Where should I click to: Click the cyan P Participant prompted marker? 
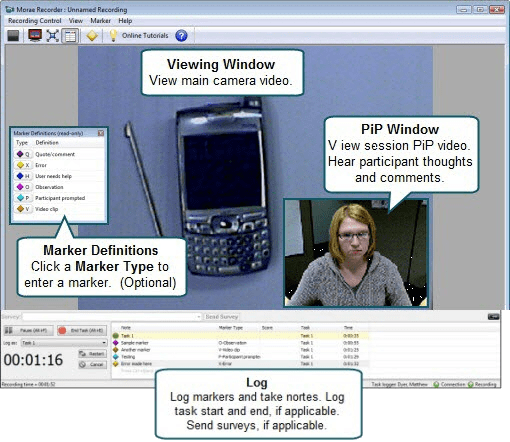pyautogui.click(x=20, y=198)
